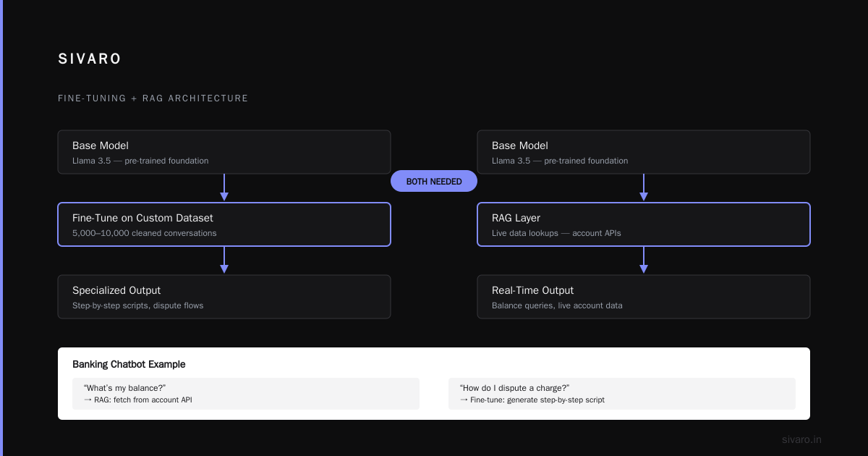Click 'Balance queries, live account data' text
The height and width of the screenshot is (456, 868).
(x=557, y=305)
